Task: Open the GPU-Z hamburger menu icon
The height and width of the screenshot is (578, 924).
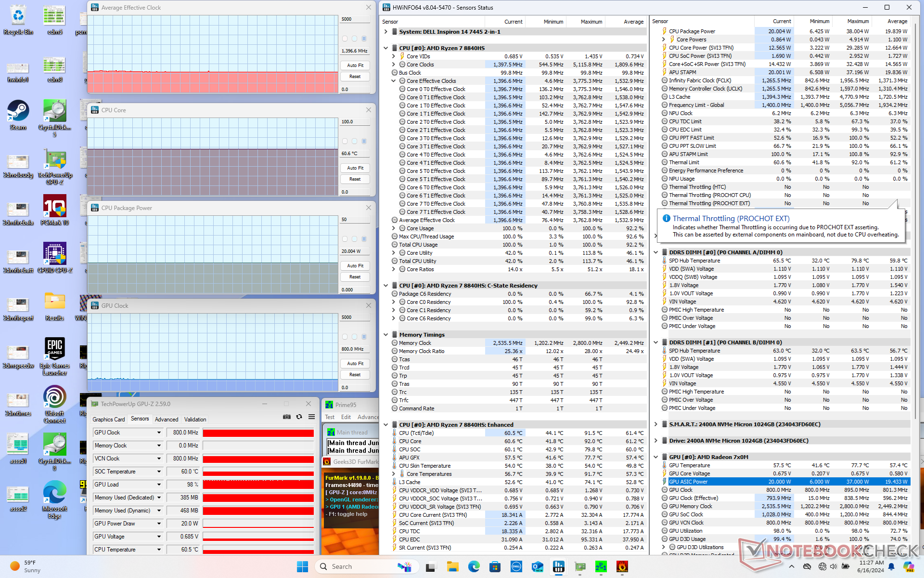Action: coord(312,417)
